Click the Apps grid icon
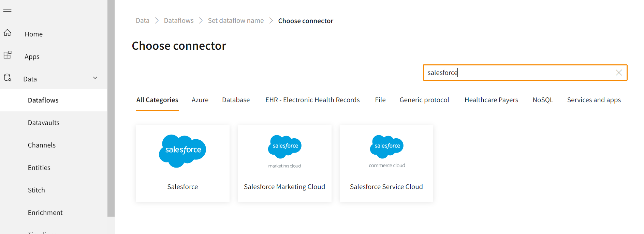This screenshot has width=644, height=234. [x=8, y=55]
